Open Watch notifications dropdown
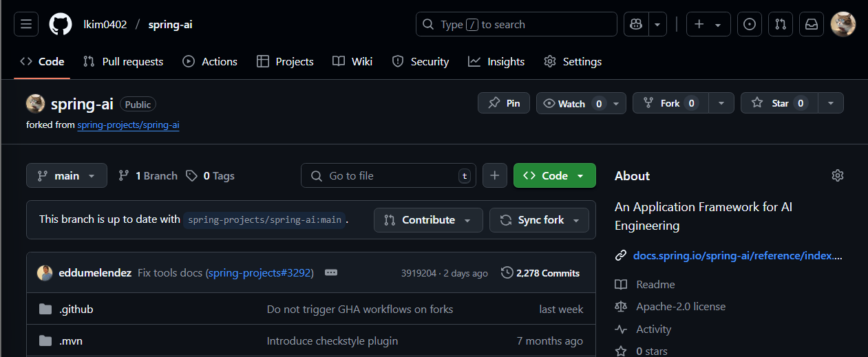Image resolution: width=868 pixels, height=357 pixels. (581, 103)
